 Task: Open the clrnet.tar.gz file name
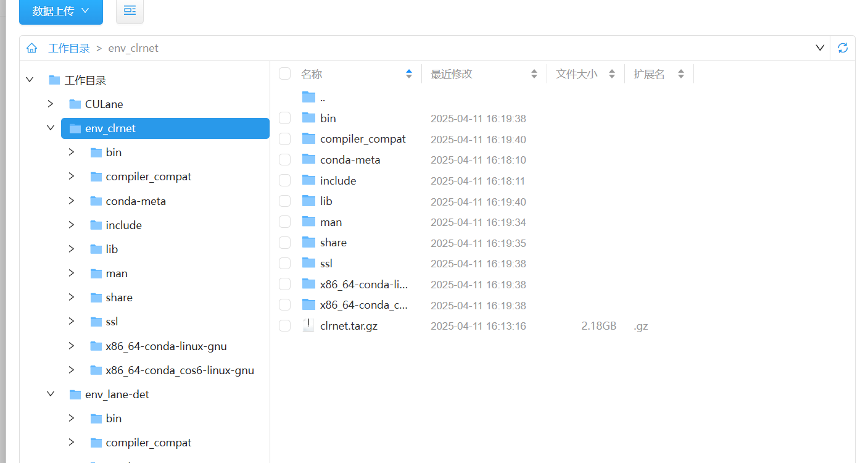[x=349, y=325]
